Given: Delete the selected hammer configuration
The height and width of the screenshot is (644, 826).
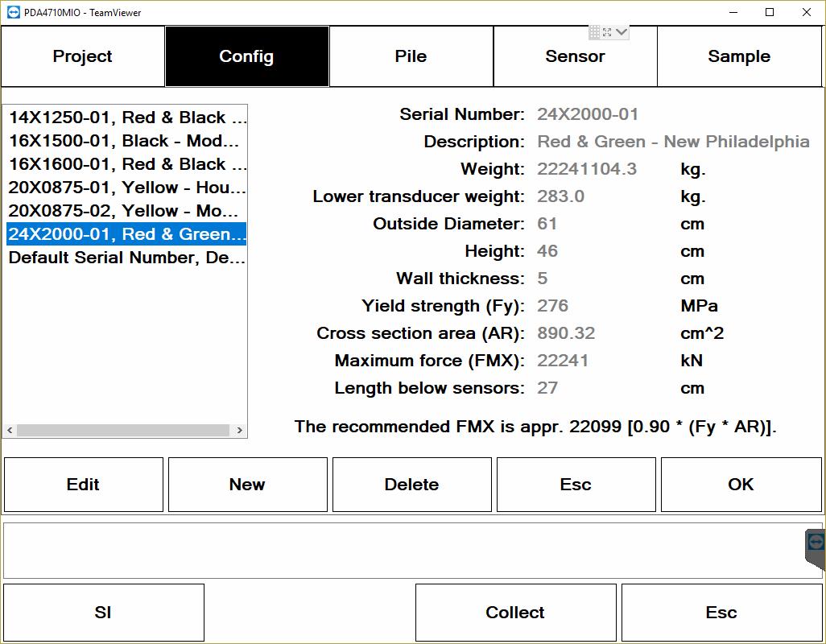Looking at the screenshot, I should (x=411, y=485).
